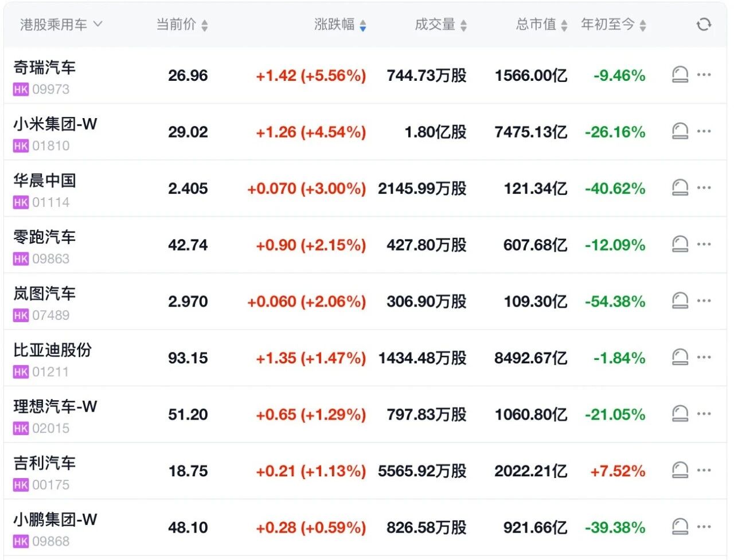The width and height of the screenshot is (734, 560).
Task: Open 小米集团-W stock details
Action: pyautogui.click(x=56, y=124)
